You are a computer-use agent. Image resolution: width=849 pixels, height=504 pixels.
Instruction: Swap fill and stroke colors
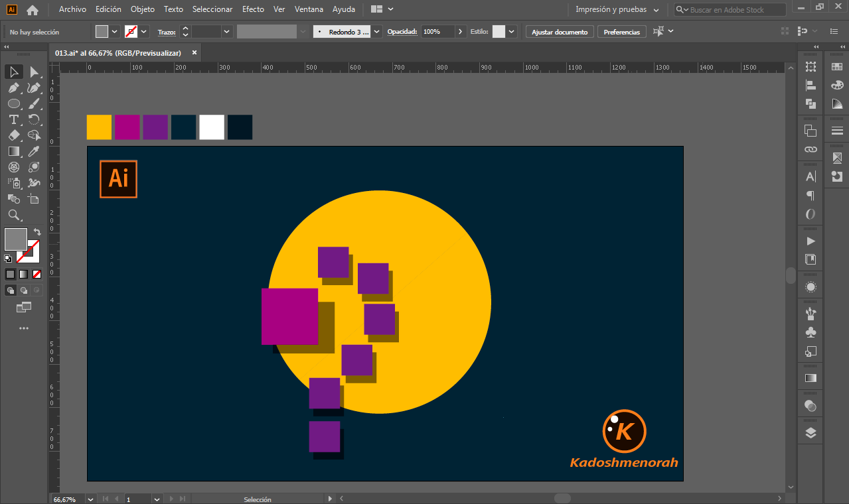point(37,232)
